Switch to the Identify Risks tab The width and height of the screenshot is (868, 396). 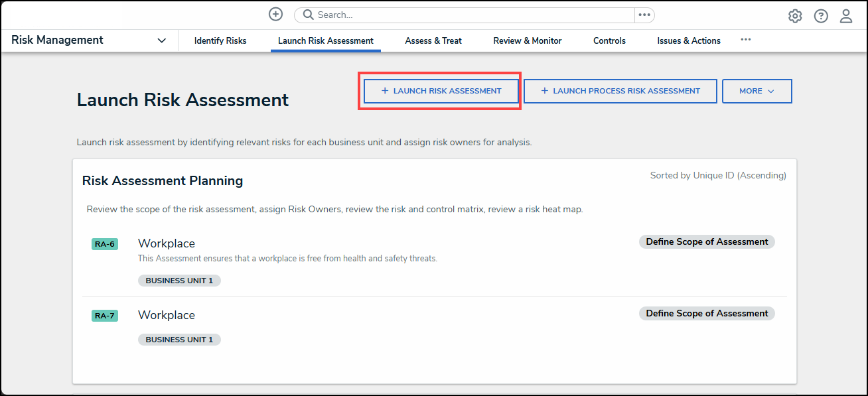(220, 40)
